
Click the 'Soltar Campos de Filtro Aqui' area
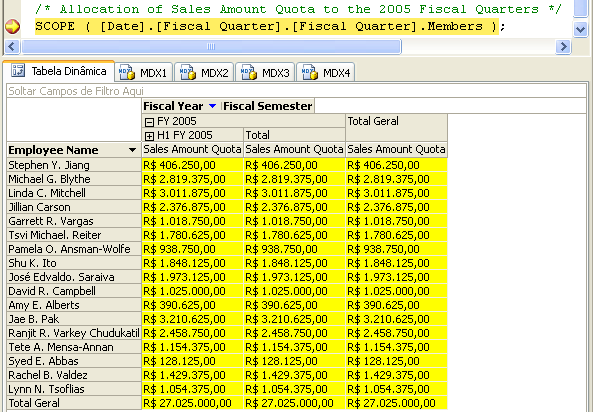click(296, 91)
